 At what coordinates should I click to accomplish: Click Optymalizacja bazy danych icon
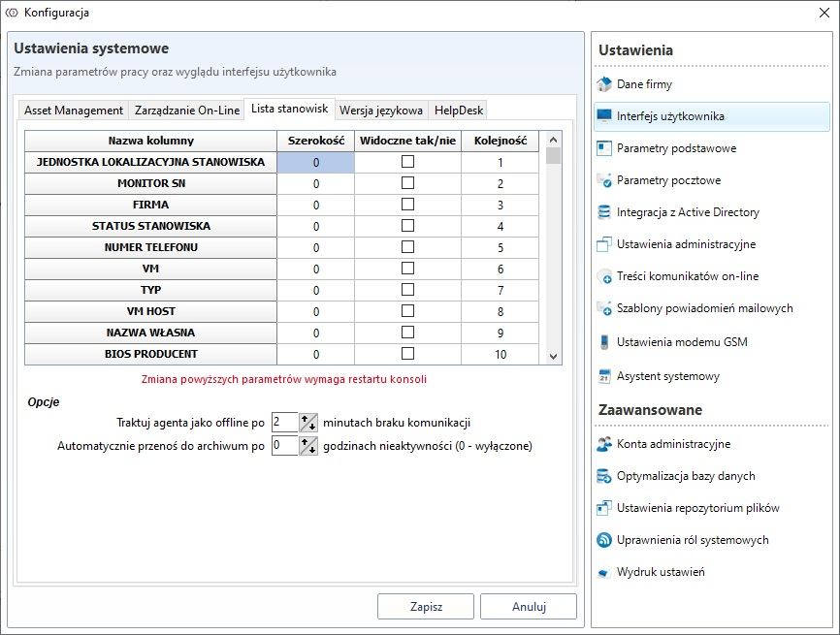(604, 476)
